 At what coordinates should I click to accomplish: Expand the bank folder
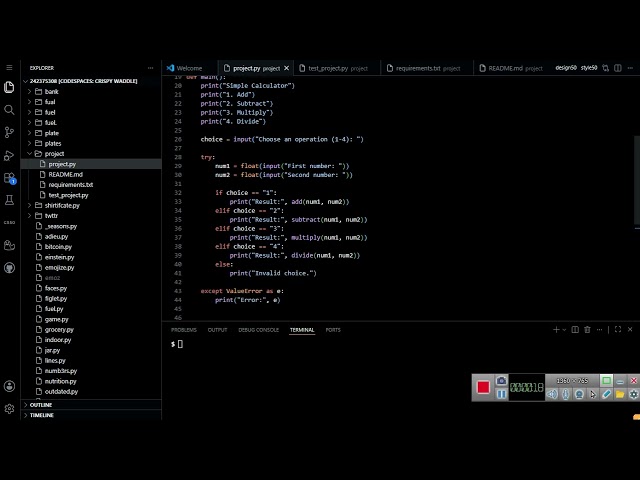[x=91, y=91]
